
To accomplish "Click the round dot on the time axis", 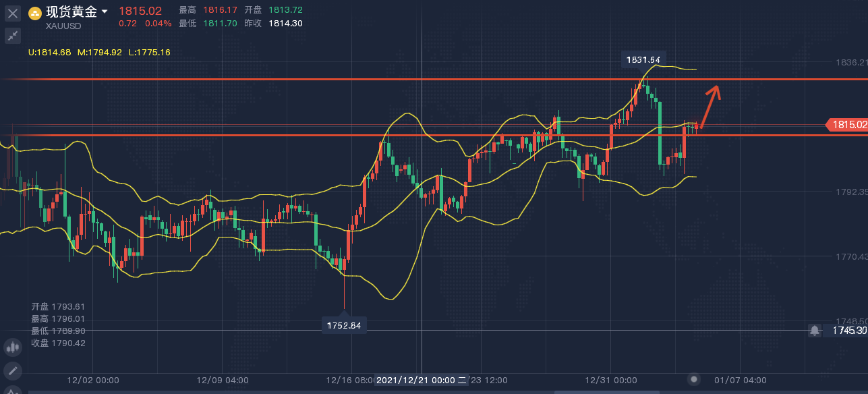I will [x=694, y=380].
